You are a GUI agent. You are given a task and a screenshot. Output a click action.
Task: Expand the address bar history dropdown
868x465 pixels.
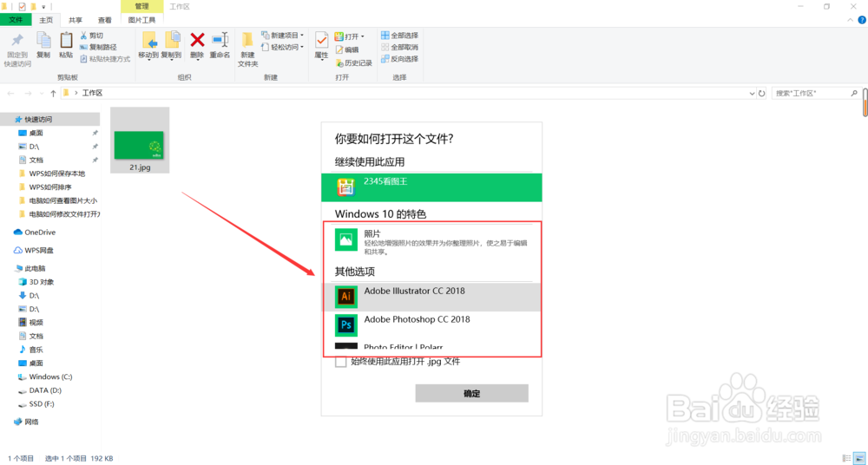pyautogui.click(x=752, y=94)
